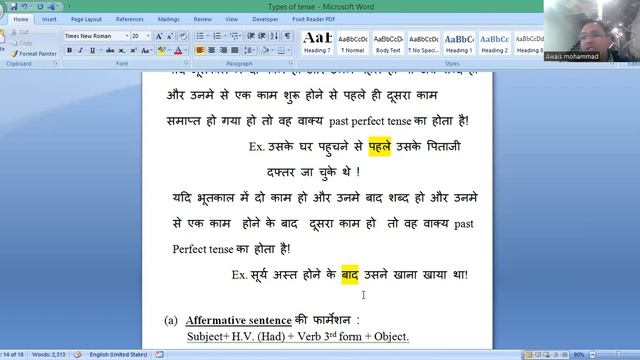This screenshot has height=360, width=640.
Task: Open the Developer tab
Action: (x=265, y=19)
